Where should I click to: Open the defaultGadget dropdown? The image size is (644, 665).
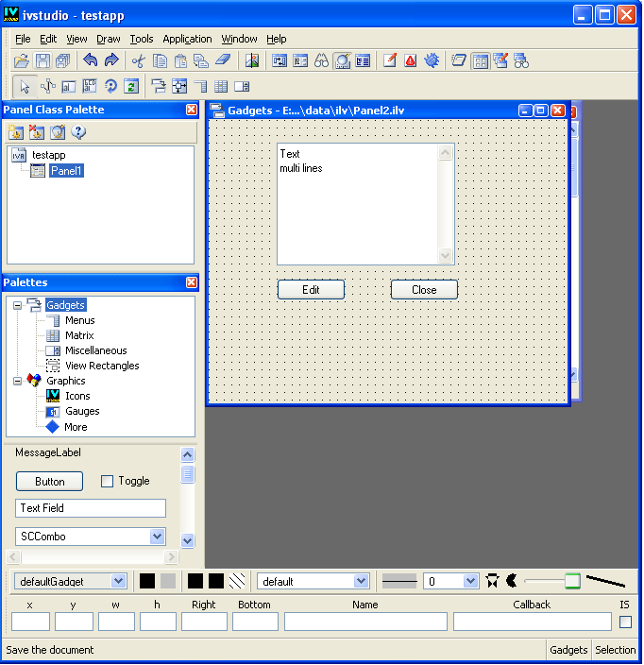(118, 581)
